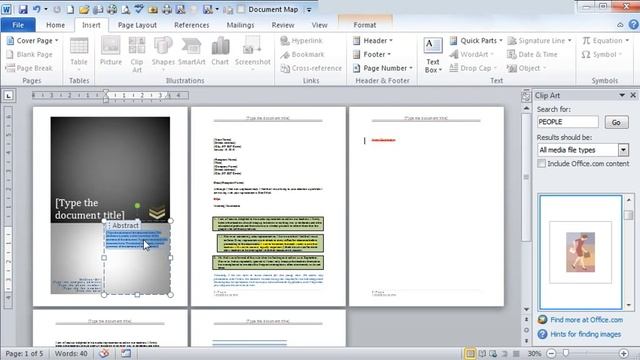
Task: Open Hints for finding images link
Action: click(x=585, y=334)
